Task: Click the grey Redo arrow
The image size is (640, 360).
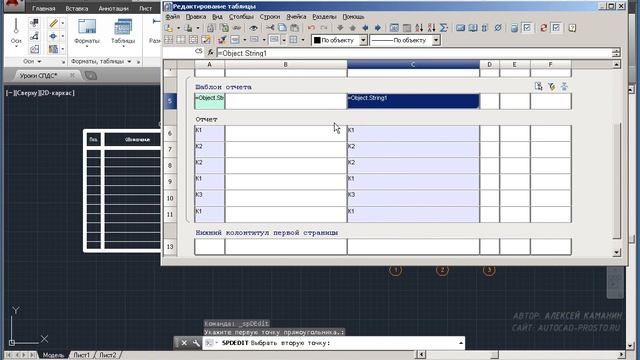Action: pyautogui.click(x=324, y=28)
